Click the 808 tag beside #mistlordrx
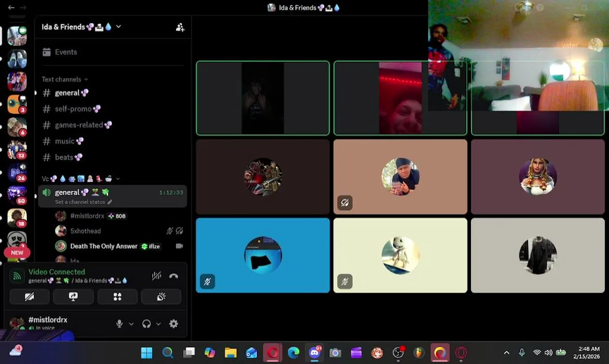This screenshot has height=364, width=609. 117,216
